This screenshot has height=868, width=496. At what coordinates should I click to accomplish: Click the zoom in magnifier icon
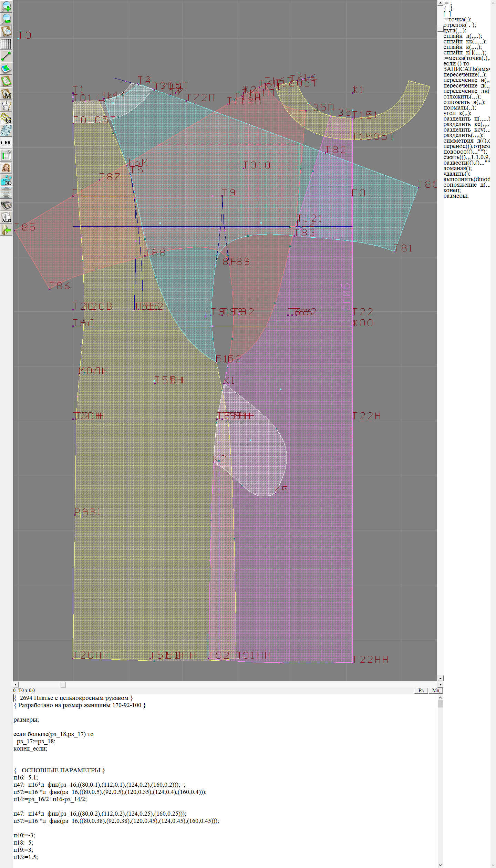(6, 6)
